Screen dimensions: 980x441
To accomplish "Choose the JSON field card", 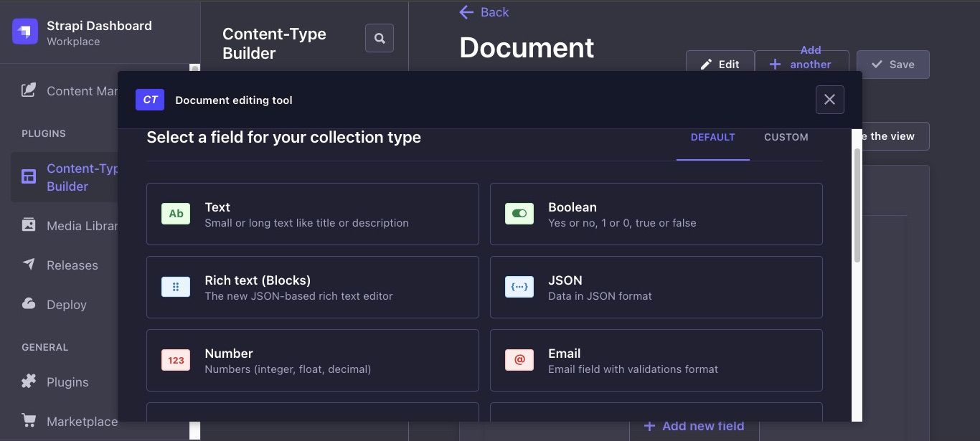I will (656, 287).
